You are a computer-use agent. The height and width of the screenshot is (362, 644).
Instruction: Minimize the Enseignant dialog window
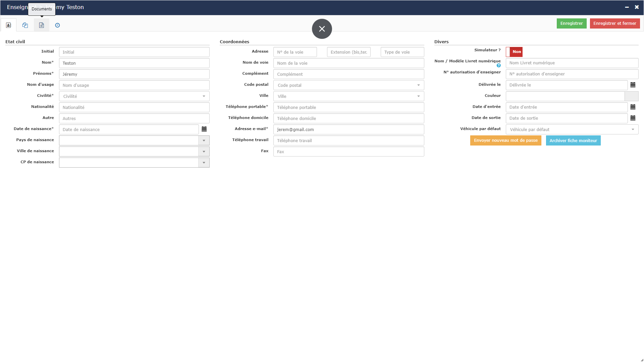click(627, 7)
